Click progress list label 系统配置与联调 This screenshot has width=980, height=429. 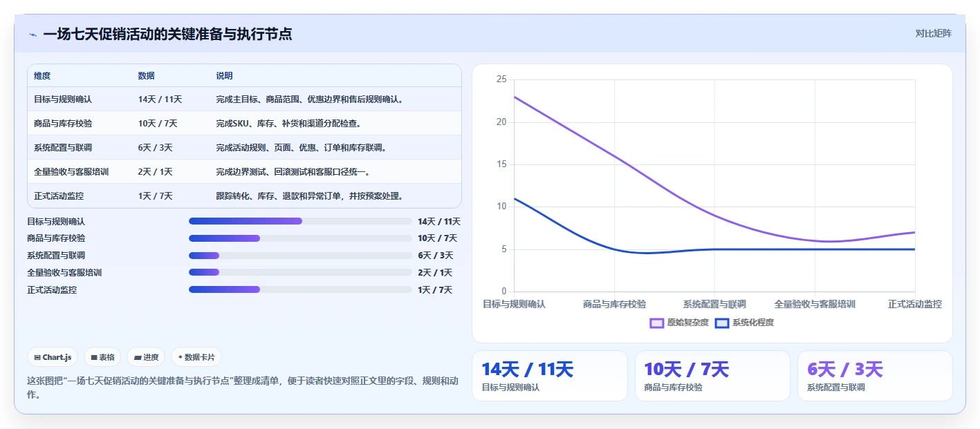pos(56,256)
